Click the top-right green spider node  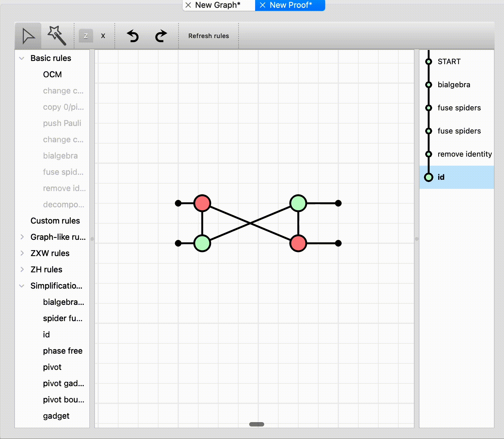(x=298, y=203)
